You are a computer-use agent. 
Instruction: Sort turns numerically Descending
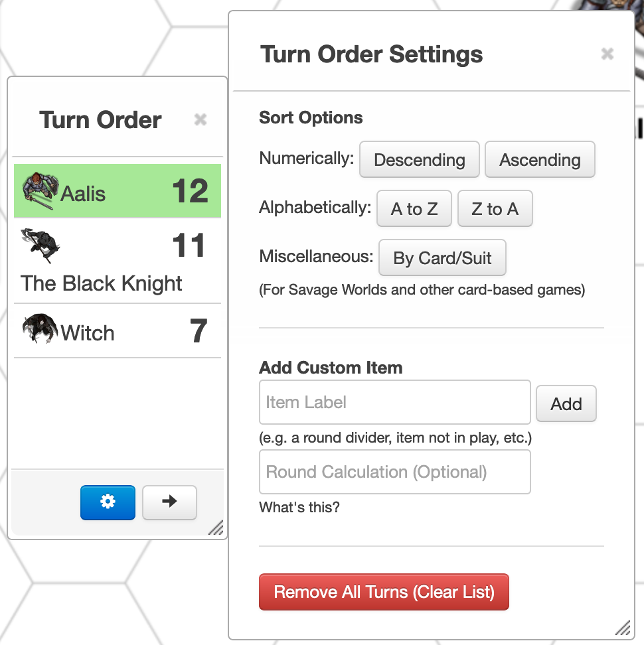[x=420, y=160]
